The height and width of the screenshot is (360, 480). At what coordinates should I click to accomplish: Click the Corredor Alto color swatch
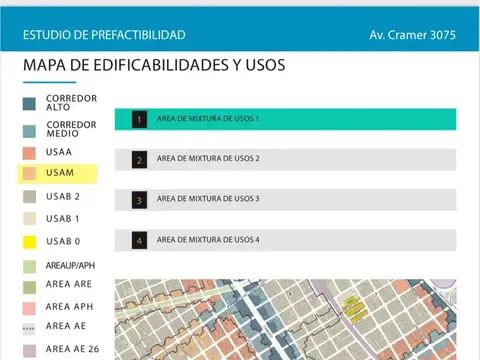pyautogui.click(x=29, y=104)
